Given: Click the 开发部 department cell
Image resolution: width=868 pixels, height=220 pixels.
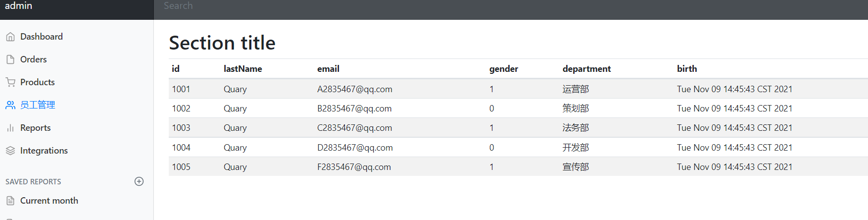Looking at the screenshot, I should click(576, 148).
